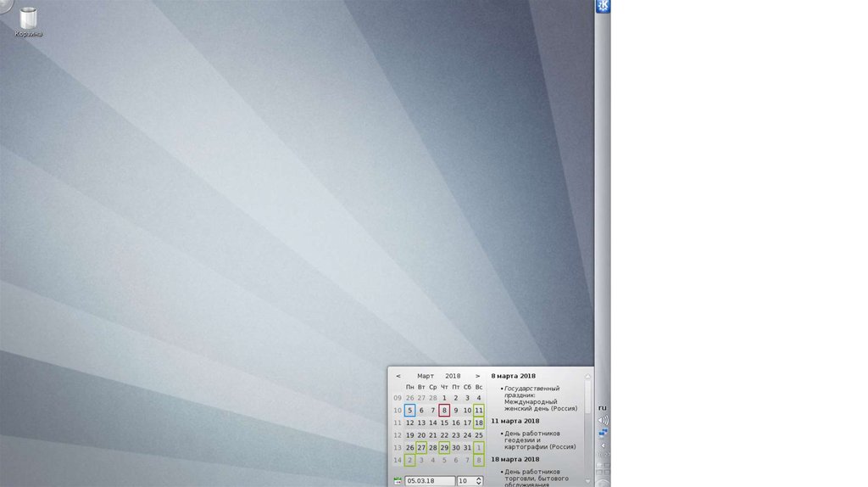
Task: Open the Март month selector
Action: coord(426,376)
